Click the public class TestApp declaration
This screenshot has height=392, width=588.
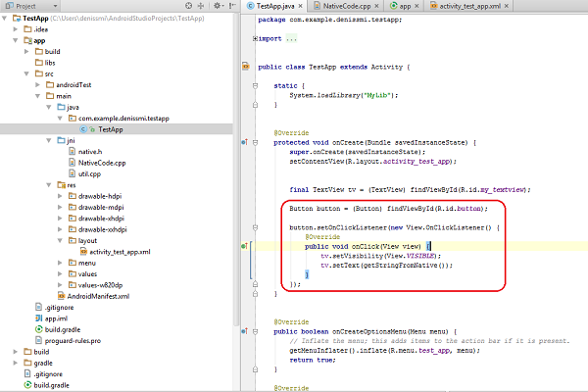pos(334,67)
